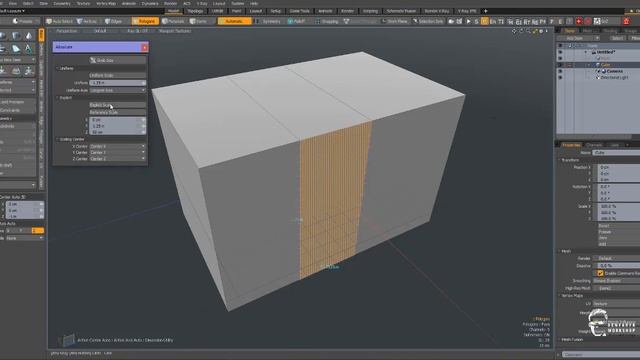The width and height of the screenshot is (640, 360).
Task: Click the red plus toolbar icon
Action: pos(579,21)
